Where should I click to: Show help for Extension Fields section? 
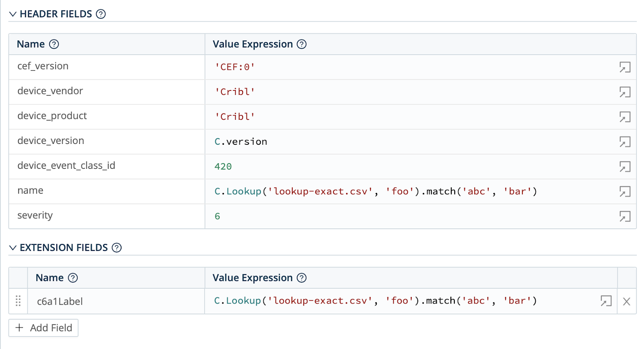click(x=117, y=248)
